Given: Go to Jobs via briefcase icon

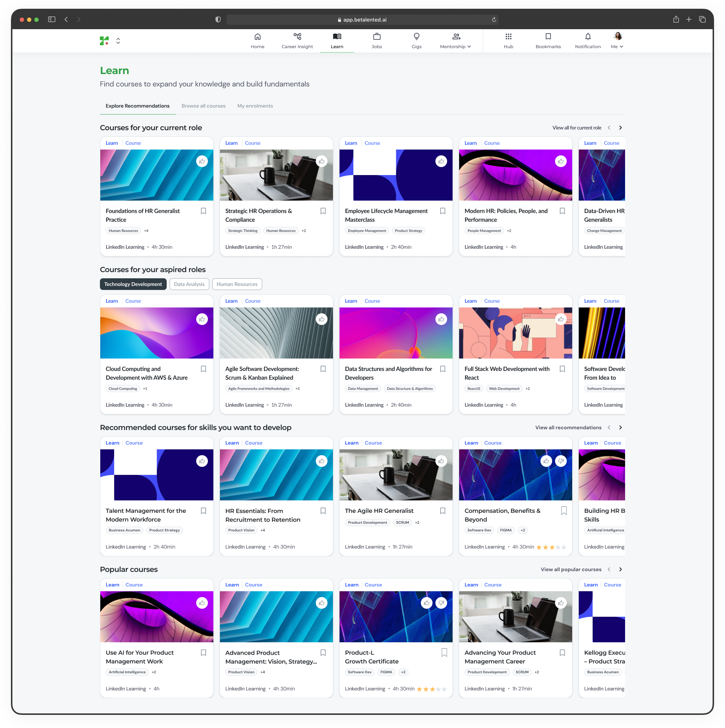Looking at the screenshot, I should coord(376,36).
